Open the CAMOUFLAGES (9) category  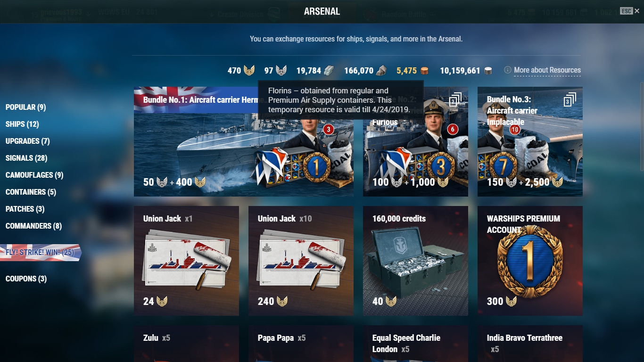(x=34, y=175)
